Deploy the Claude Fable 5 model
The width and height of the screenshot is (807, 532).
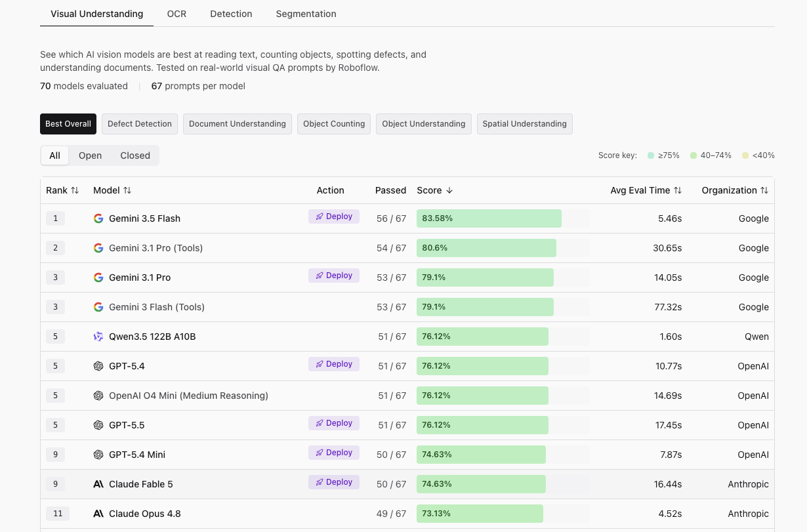334,482
